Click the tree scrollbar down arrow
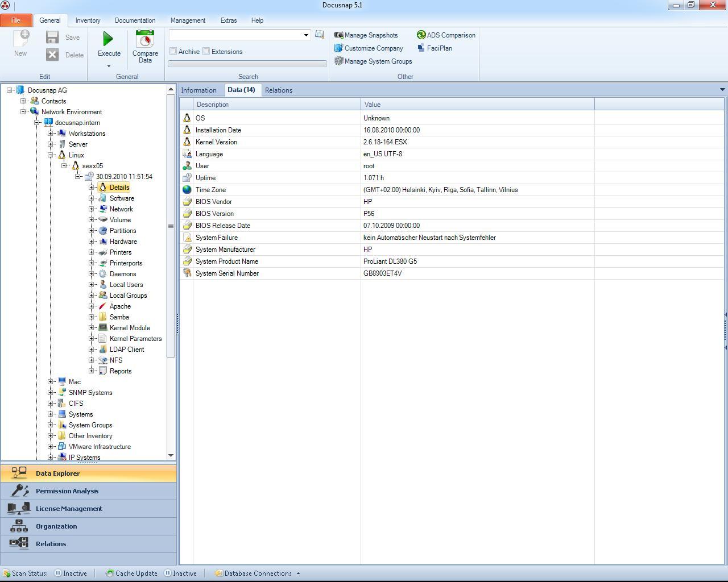 (x=171, y=456)
